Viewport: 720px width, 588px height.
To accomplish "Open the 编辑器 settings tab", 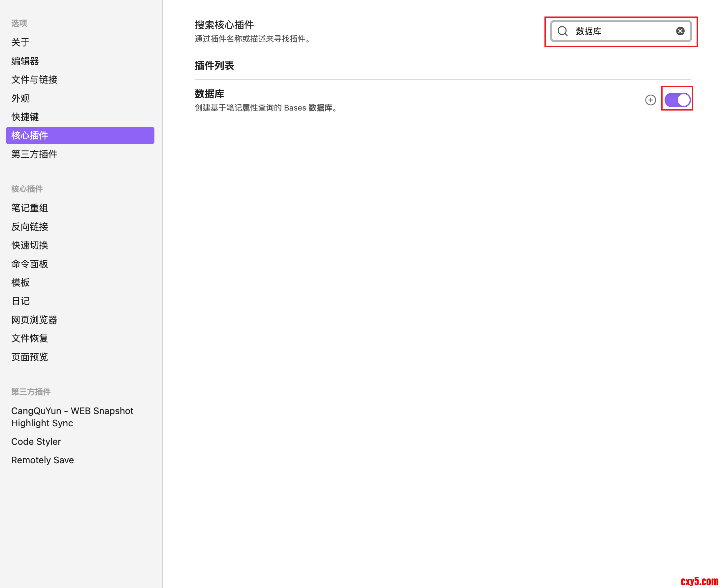I will tap(25, 61).
